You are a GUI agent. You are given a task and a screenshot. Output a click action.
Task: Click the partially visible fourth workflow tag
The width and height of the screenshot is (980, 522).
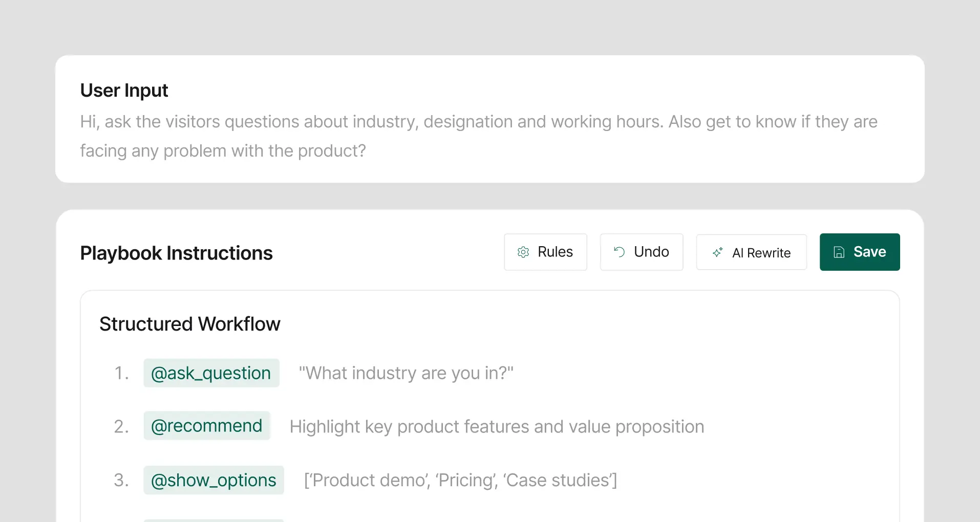214,519
